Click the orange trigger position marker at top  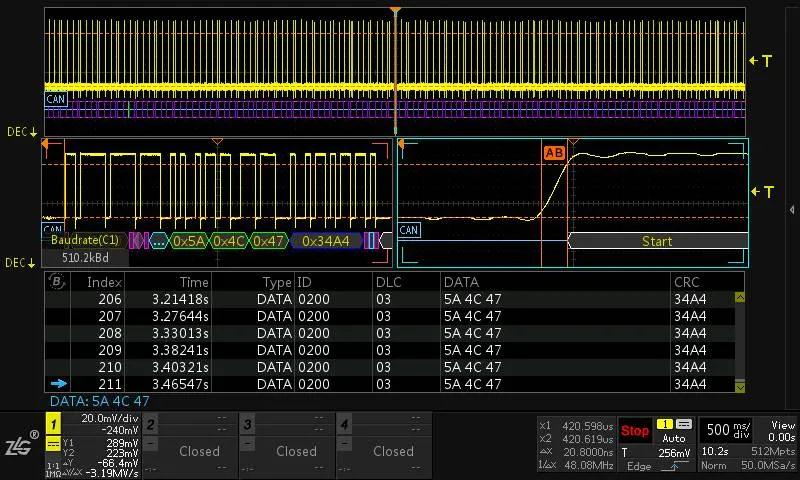pos(396,13)
